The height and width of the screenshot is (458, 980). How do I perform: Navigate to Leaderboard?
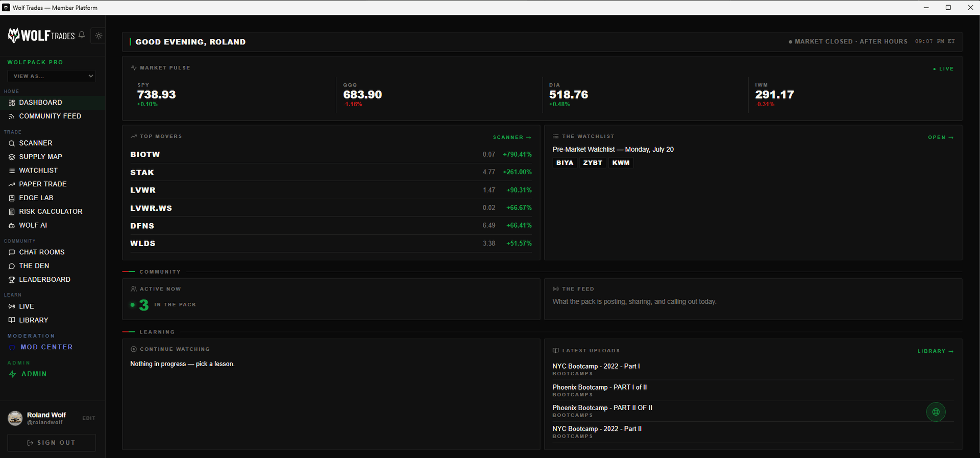(53, 280)
